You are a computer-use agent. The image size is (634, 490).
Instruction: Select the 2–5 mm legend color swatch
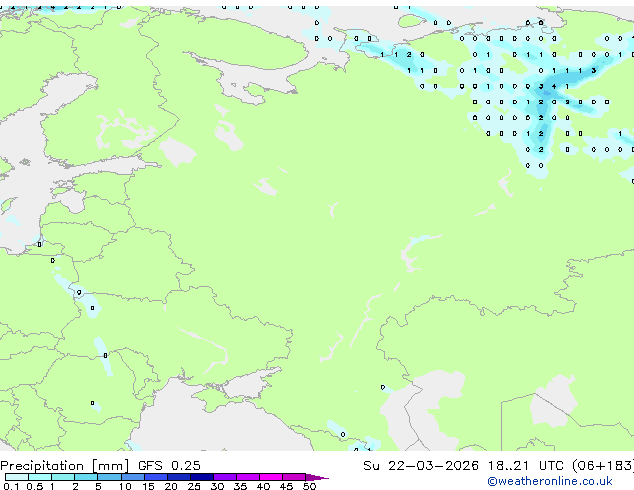tap(86, 477)
